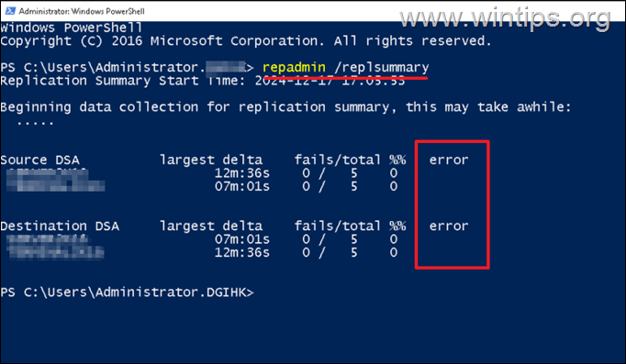Screen dimensions: 626x364
Task: Click the last prompt PS C:\Users\Administrator.DGIHK>
Action: tap(127, 292)
